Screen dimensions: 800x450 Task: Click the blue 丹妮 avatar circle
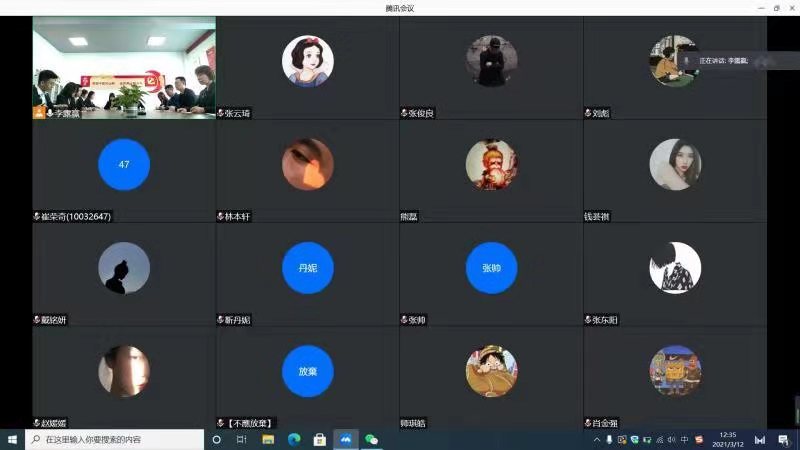pos(307,268)
